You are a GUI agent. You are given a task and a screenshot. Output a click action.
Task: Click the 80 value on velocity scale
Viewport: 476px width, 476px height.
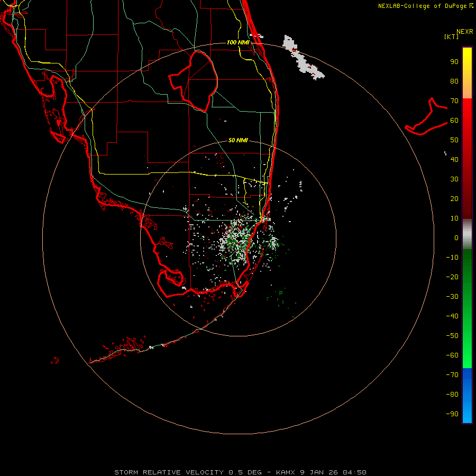click(x=454, y=81)
